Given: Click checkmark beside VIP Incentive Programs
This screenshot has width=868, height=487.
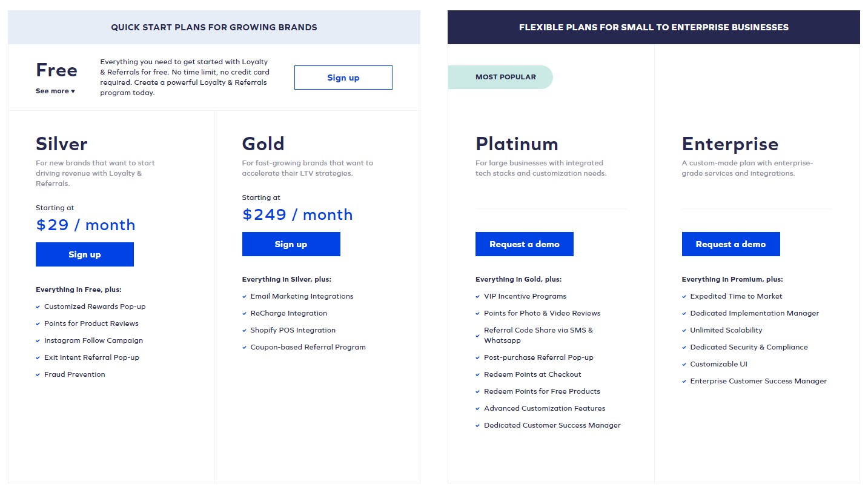Looking at the screenshot, I should point(478,297).
